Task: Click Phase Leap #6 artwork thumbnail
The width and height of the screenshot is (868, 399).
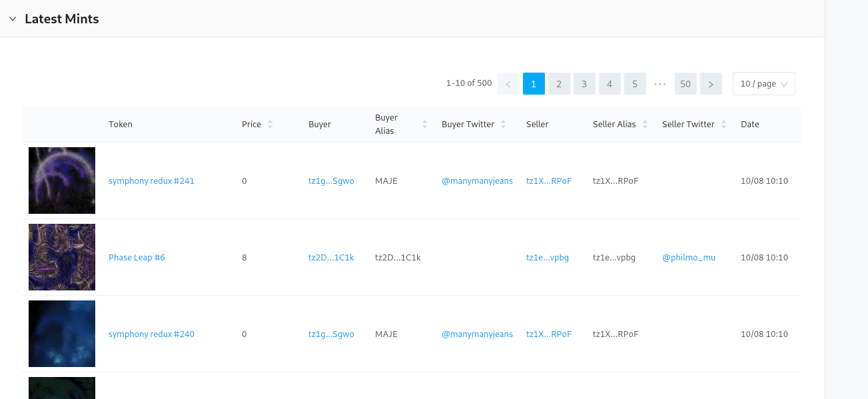Action: point(62,257)
